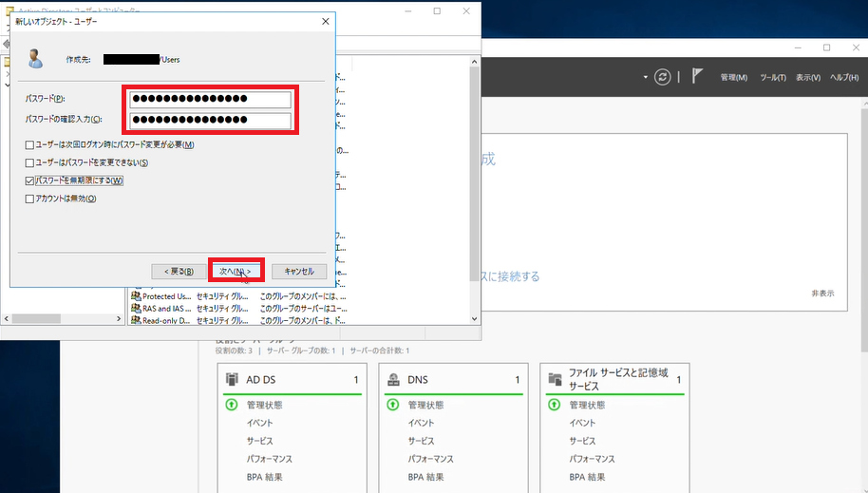Hide the welcome tile via 非表示 link
Viewport: 868px width, 493px height.
[x=822, y=294]
